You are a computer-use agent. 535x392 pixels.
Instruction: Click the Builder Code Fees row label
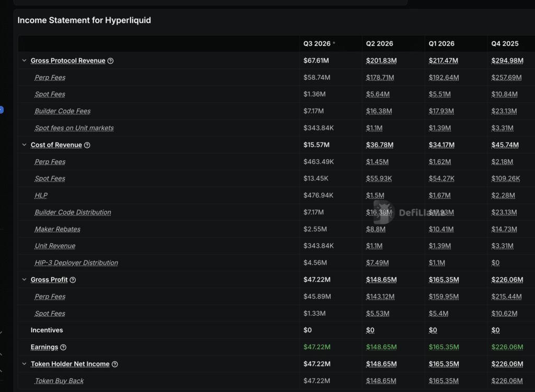coord(63,111)
